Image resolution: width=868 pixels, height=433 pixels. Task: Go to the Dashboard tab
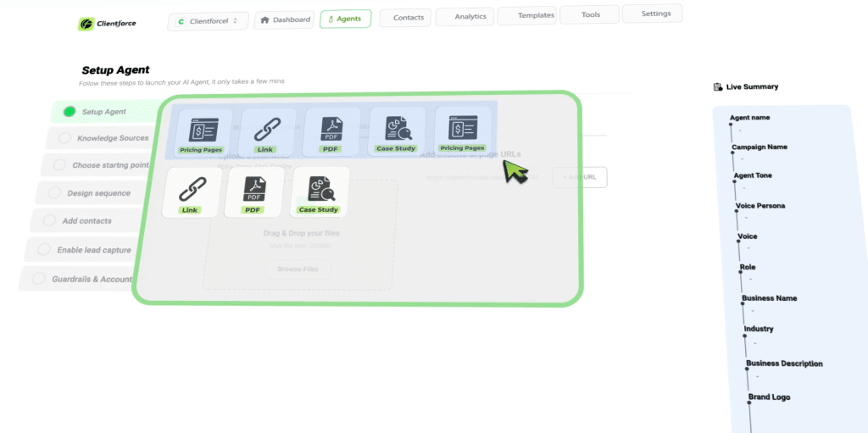(283, 19)
